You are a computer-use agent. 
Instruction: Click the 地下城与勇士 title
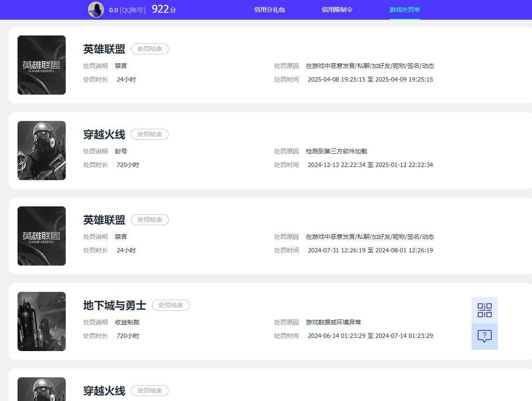tap(115, 305)
